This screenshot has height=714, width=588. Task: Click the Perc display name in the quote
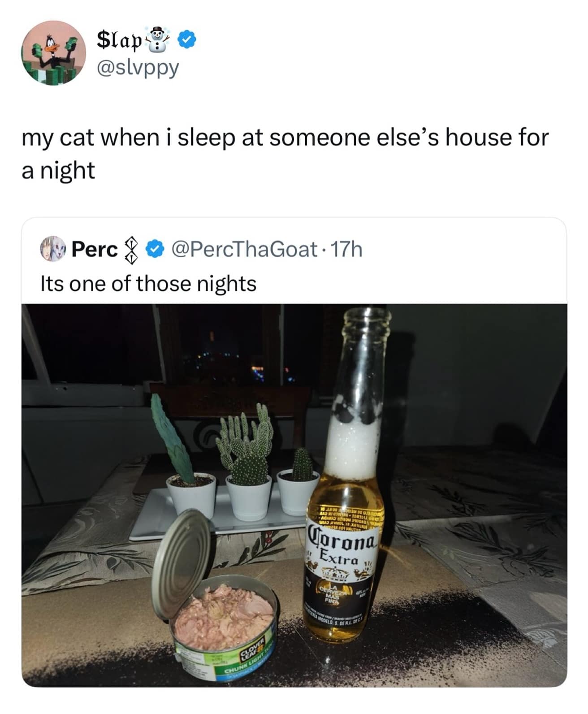pyautogui.click(x=95, y=250)
